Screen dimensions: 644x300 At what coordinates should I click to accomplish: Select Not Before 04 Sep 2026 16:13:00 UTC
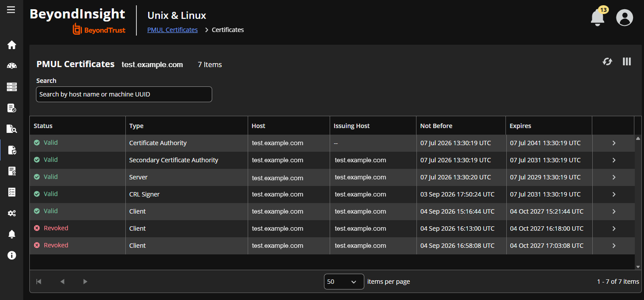click(x=457, y=229)
